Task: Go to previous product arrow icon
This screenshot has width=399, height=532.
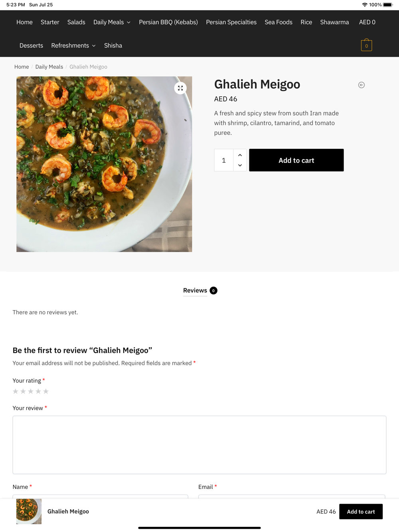Action: [361, 85]
